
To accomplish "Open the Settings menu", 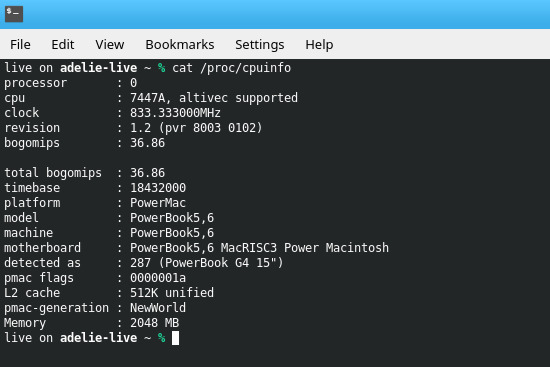I will (x=260, y=45).
